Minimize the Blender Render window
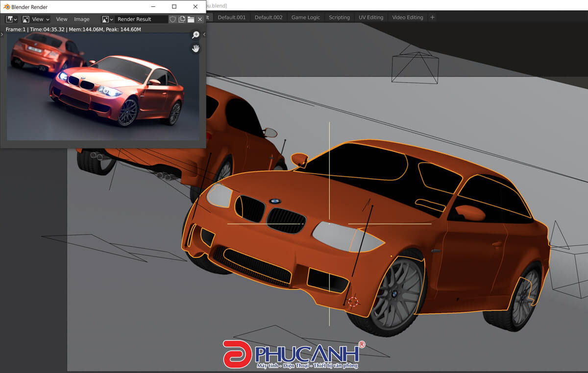Viewport: 588px width, 373px height. coord(153,7)
